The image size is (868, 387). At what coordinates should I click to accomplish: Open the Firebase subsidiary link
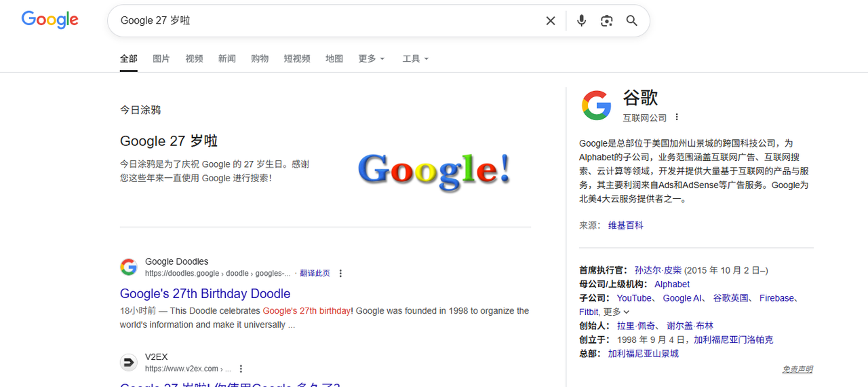pos(776,298)
